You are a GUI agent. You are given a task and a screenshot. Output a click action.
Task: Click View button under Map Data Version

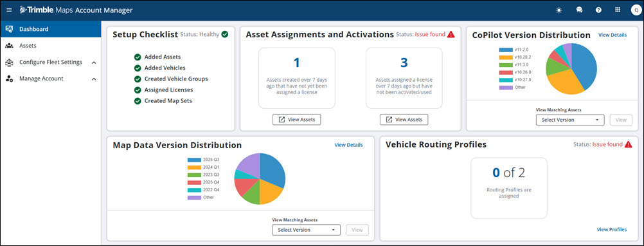click(x=357, y=229)
